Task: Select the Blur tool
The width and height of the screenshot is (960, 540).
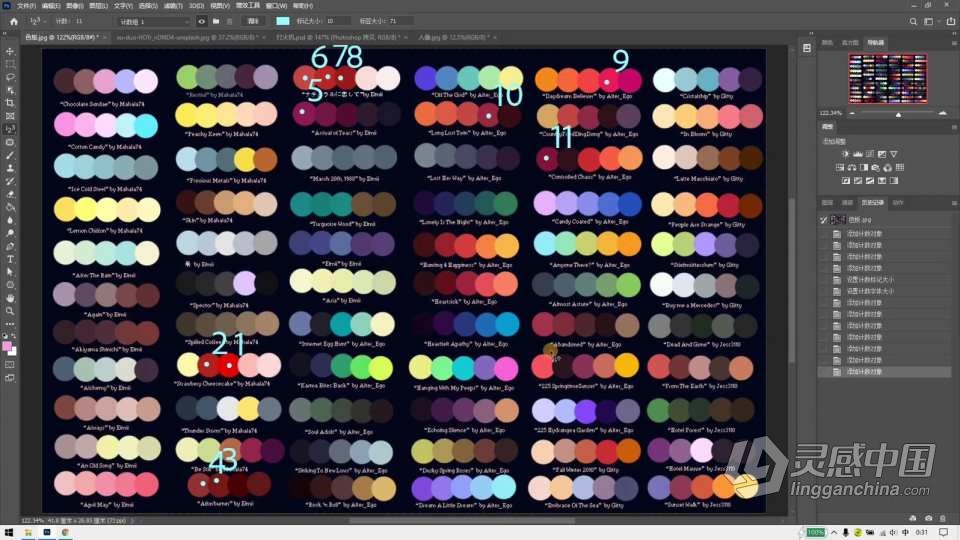Action: (x=10, y=220)
